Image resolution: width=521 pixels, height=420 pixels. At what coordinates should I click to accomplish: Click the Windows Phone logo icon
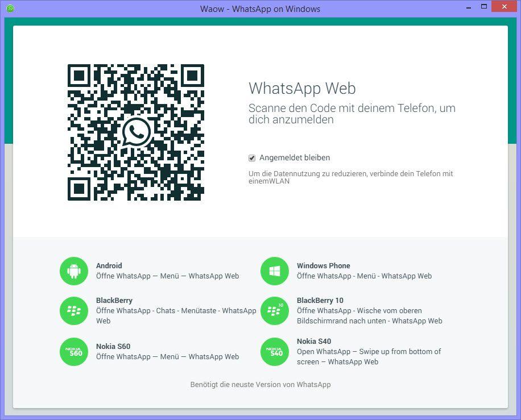tap(275, 271)
